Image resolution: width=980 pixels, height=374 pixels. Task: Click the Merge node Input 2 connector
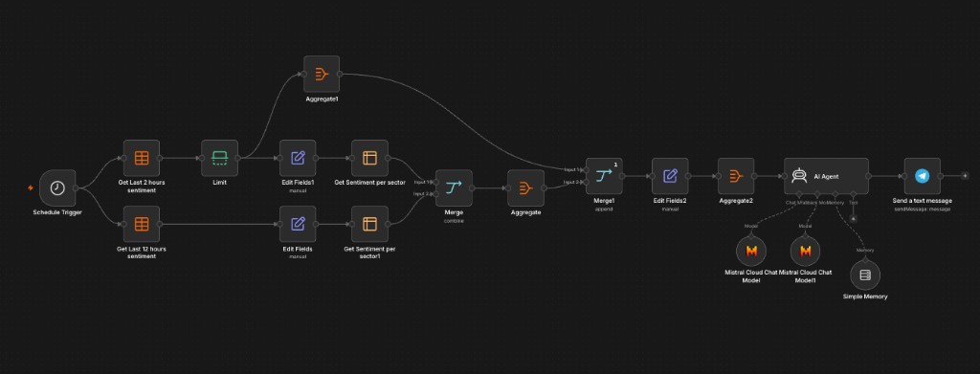[435, 193]
